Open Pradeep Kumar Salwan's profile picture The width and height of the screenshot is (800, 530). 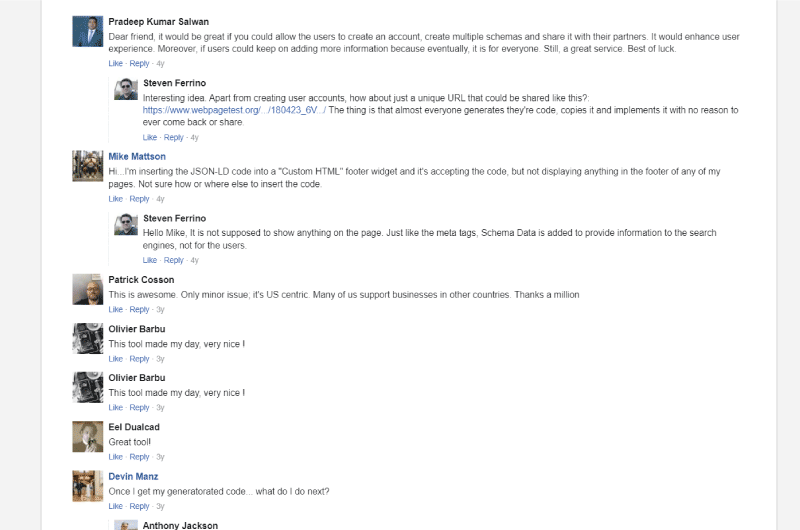click(x=88, y=32)
